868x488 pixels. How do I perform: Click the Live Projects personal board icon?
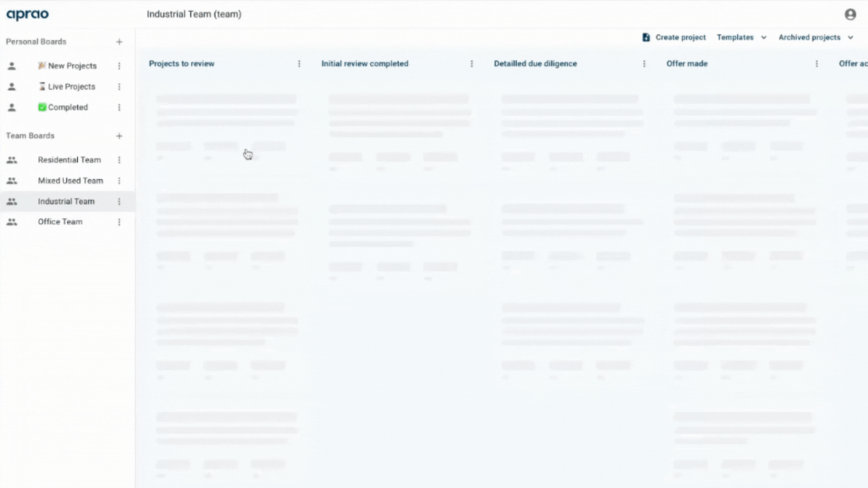[11, 86]
